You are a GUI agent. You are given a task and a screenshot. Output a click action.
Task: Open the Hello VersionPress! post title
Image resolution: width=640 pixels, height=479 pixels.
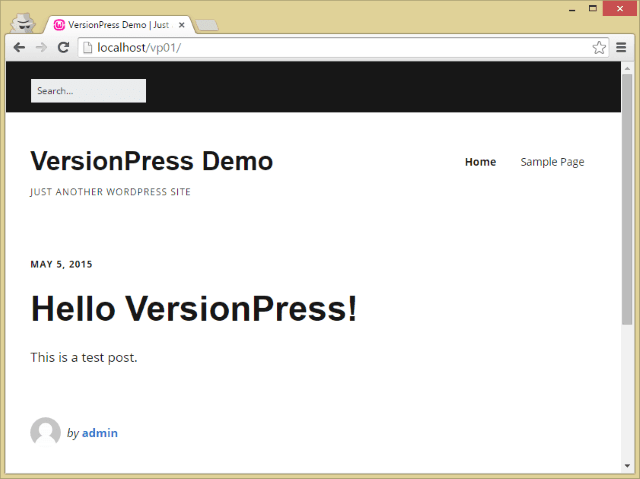click(x=194, y=308)
